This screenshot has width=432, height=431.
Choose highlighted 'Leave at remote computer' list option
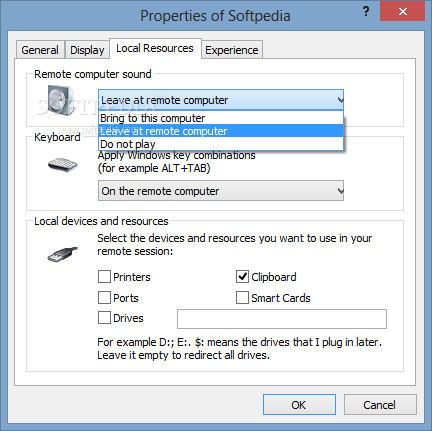(x=221, y=131)
